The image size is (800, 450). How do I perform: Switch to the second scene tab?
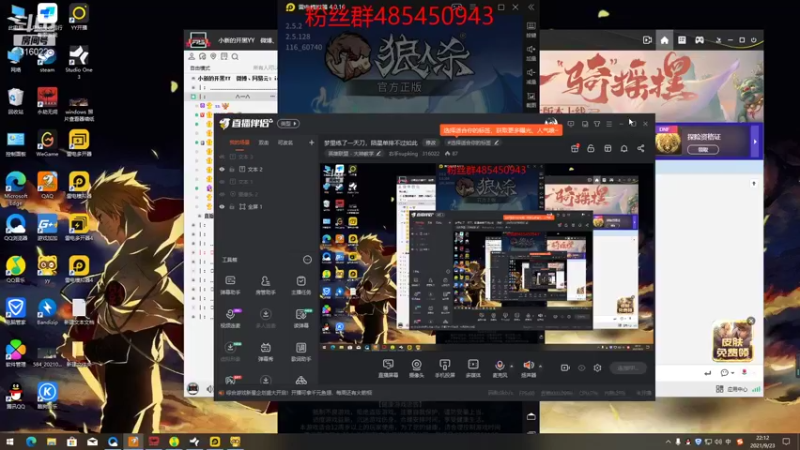[263, 143]
